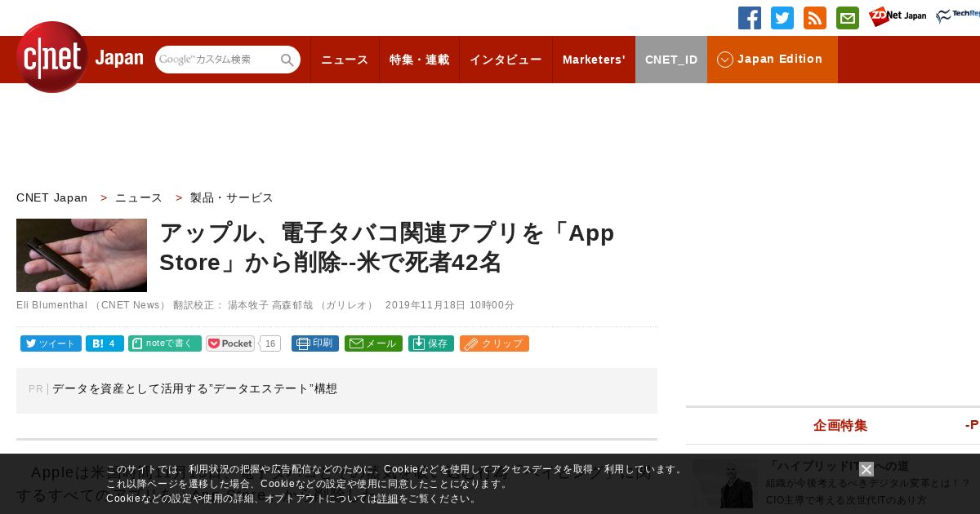The width and height of the screenshot is (980, 514).
Task: Send article via メール button
Action: [x=373, y=343]
